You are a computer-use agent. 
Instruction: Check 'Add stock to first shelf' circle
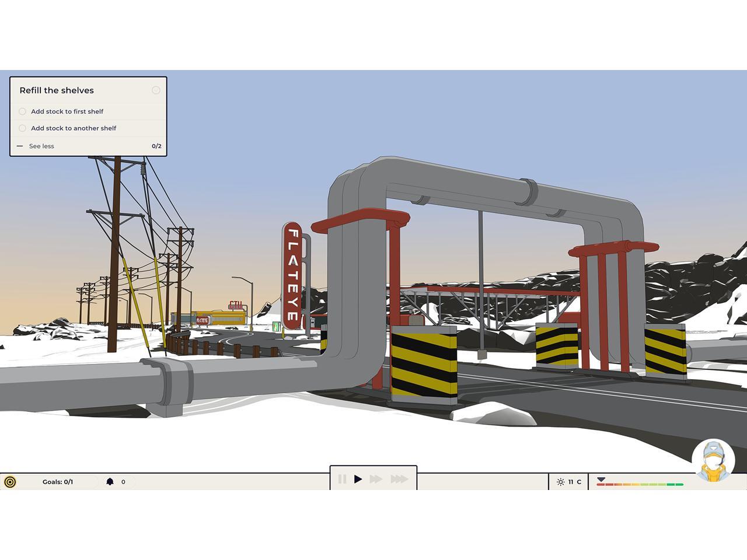pyautogui.click(x=23, y=111)
